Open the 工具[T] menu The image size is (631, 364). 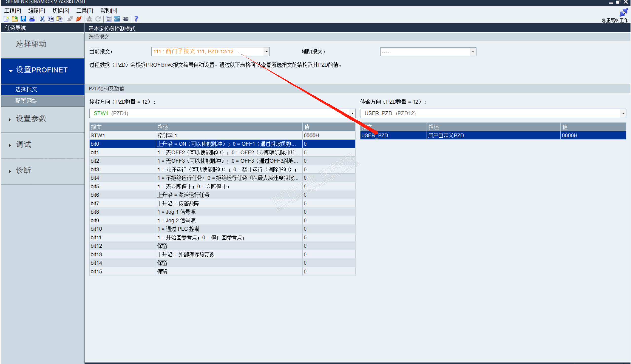85,11
